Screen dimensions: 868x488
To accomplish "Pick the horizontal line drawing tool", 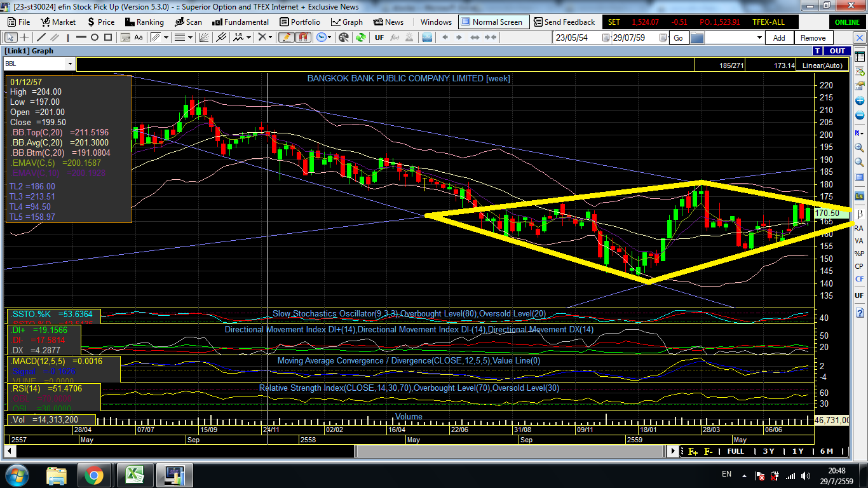I will pyautogui.click(x=81, y=37).
